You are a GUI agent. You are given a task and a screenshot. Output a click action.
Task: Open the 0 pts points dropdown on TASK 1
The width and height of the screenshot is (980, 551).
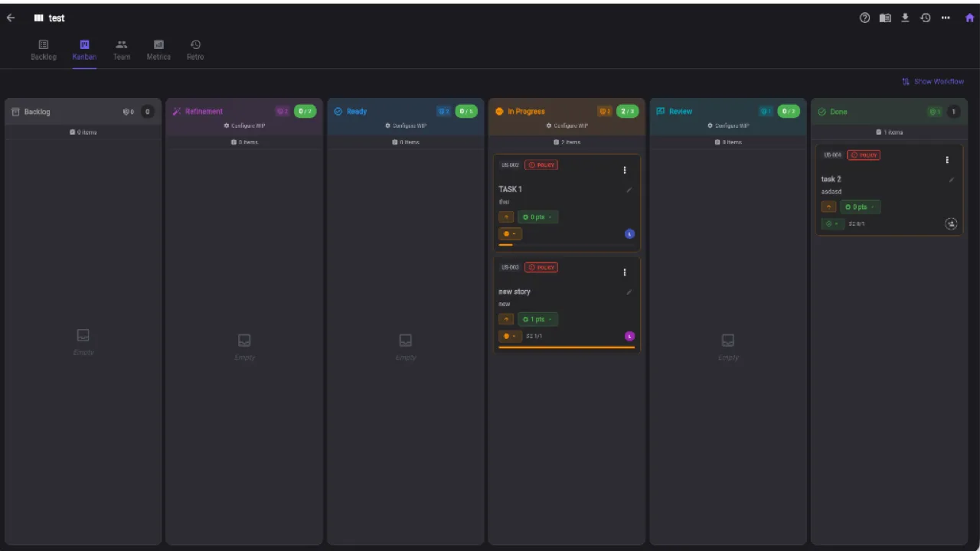click(x=537, y=217)
